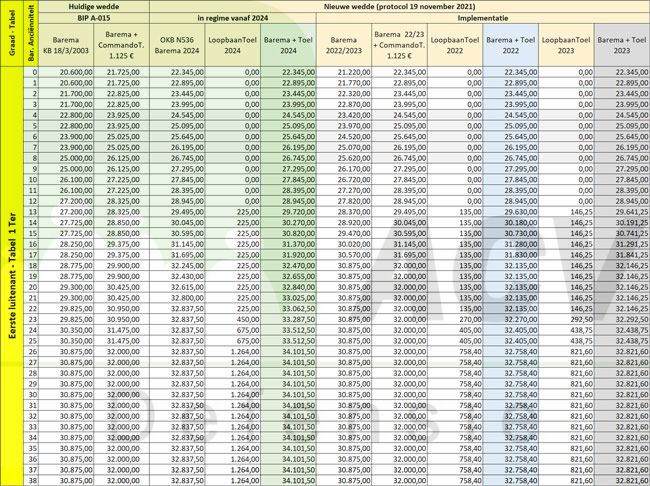Select column header 'Barema KB 18/3/2003'

[66, 45]
